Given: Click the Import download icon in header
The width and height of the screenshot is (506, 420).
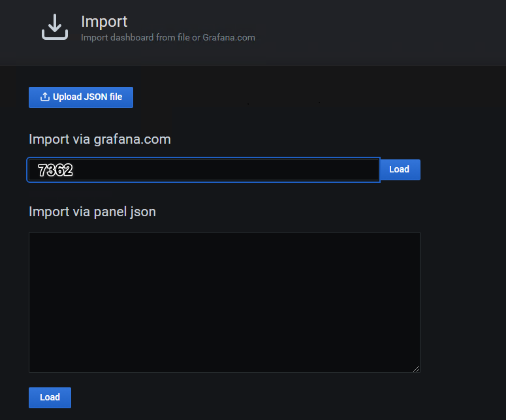Looking at the screenshot, I should click(55, 27).
